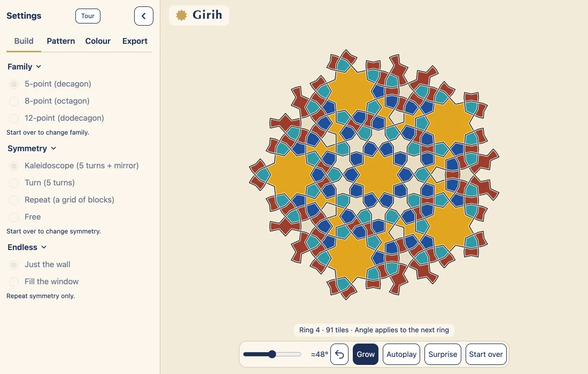Start Autoplay

tap(401, 354)
